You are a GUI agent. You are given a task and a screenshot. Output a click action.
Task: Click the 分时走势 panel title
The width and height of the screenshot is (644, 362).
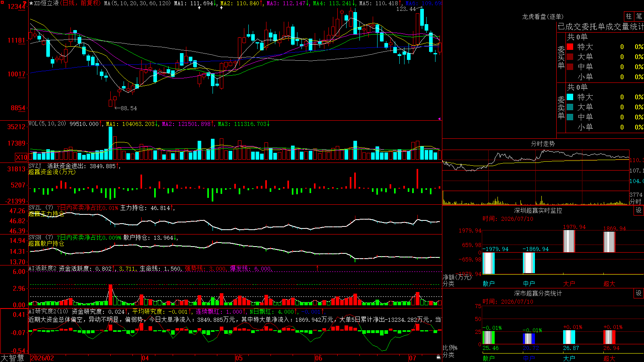coord(543,144)
